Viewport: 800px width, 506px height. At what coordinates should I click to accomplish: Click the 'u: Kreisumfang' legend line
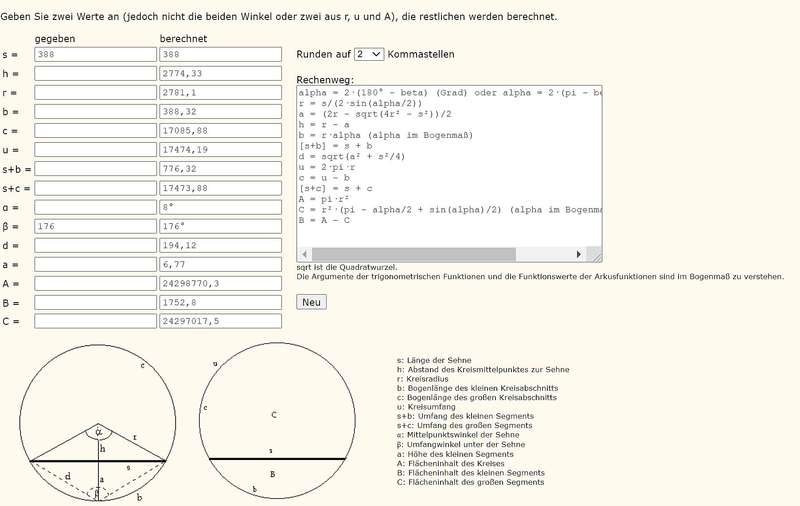[x=426, y=407]
